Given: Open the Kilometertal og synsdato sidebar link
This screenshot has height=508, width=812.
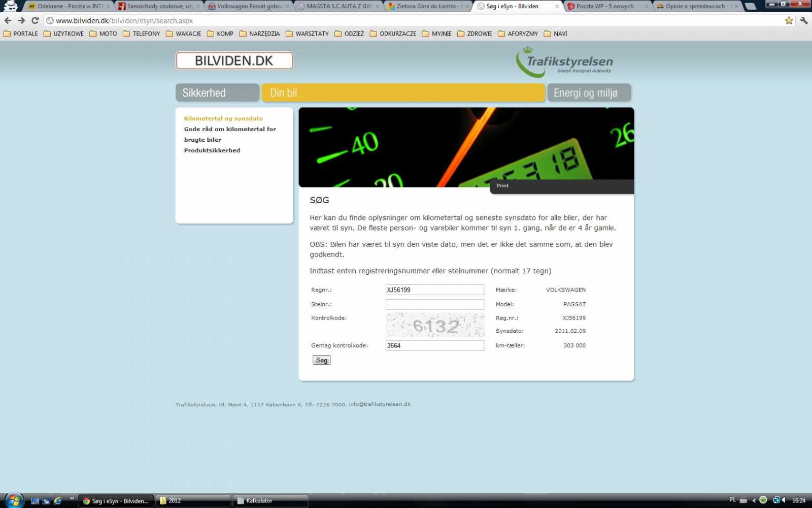Looking at the screenshot, I should pos(223,118).
